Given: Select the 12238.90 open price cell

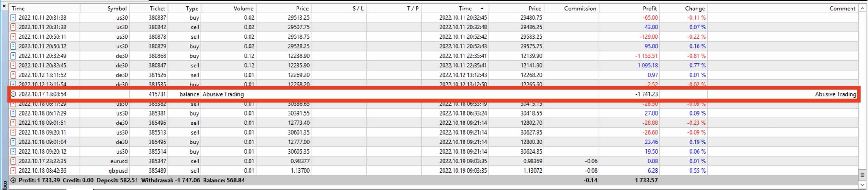Looking at the screenshot, I should [x=298, y=56].
